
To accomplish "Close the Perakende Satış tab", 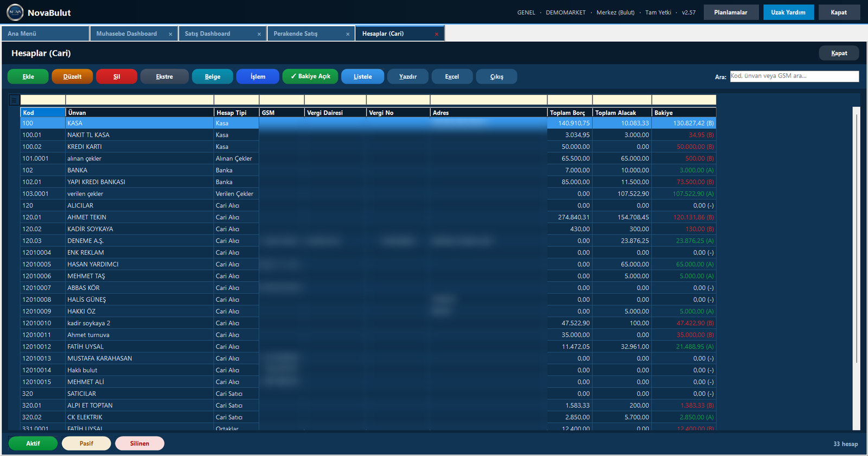I will click(348, 34).
